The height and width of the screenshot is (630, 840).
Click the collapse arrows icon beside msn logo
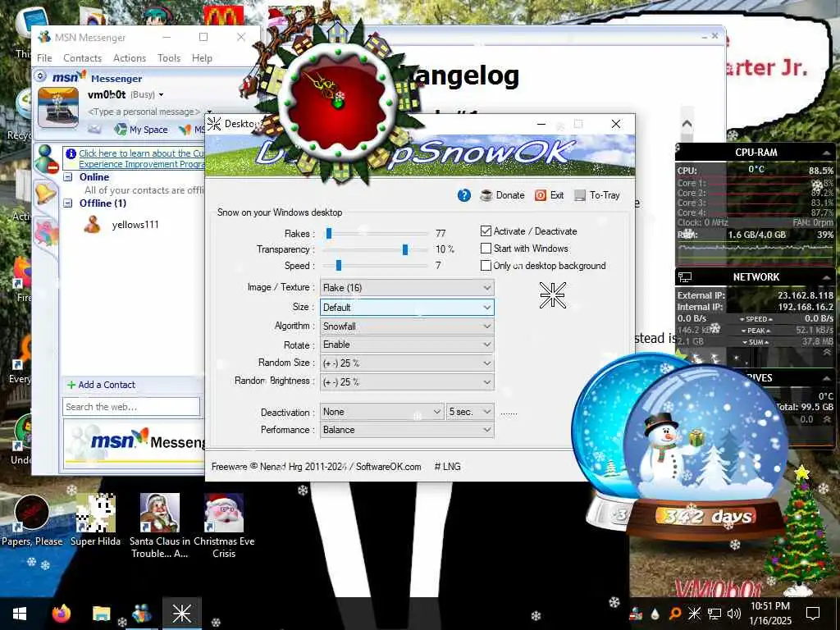[x=41, y=76]
